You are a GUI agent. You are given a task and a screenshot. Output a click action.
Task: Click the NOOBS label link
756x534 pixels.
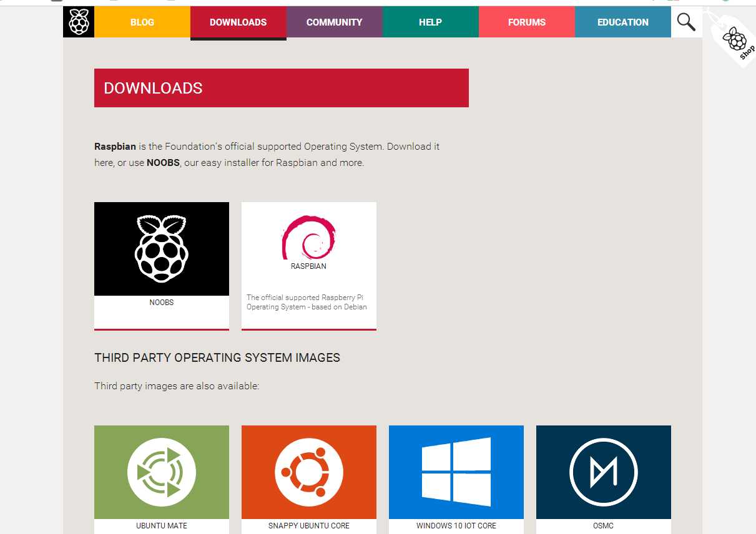pyautogui.click(x=162, y=303)
